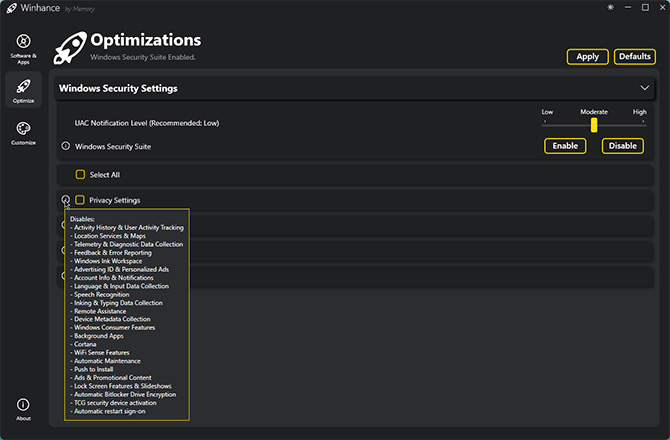Click 'Device Metadata Collection' line
Screen dimensions: 670x440
pyautogui.click(x=112, y=319)
